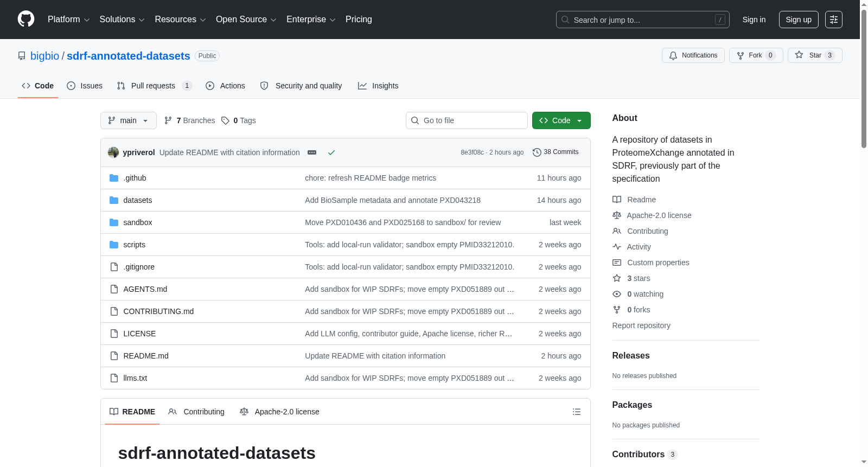The width and height of the screenshot is (868, 467).
Task: View the green check commit status
Action: 331,152
